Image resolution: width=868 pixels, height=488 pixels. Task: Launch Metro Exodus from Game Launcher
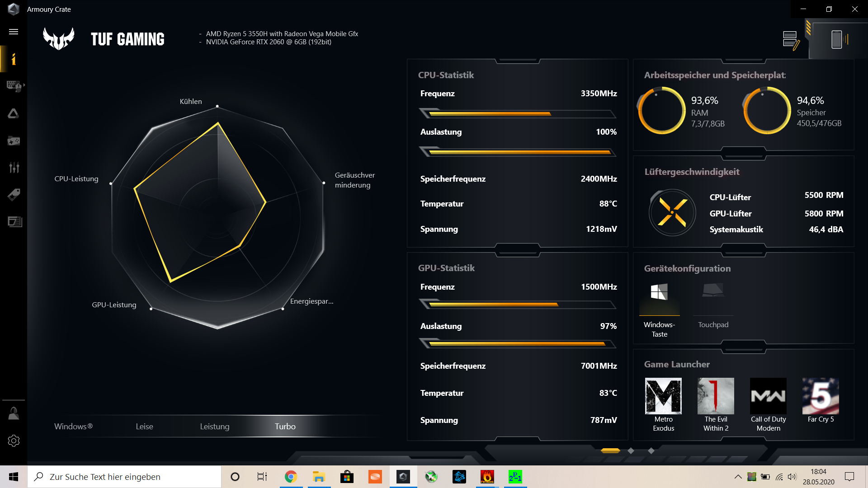(x=663, y=396)
